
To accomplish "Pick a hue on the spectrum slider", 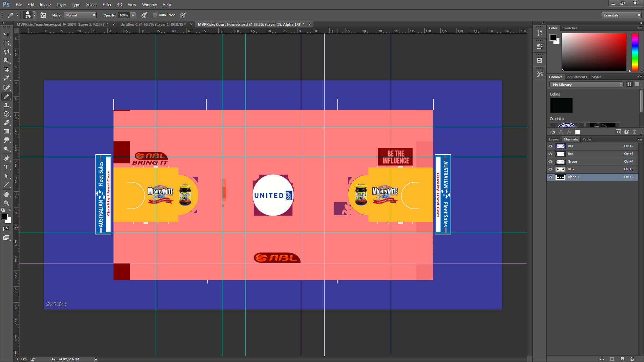I will coord(635,52).
